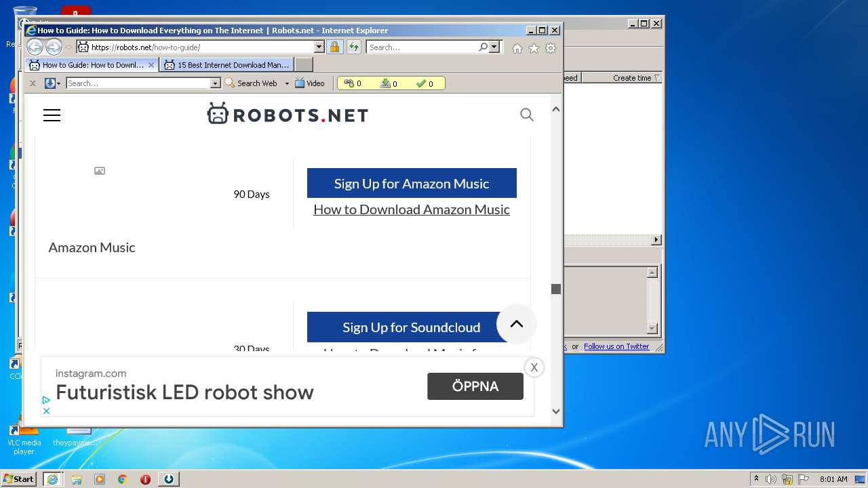This screenshot has width=868, height=488.
Task: Open the hamburger menu on Robots.net
Action: (52, 115)
